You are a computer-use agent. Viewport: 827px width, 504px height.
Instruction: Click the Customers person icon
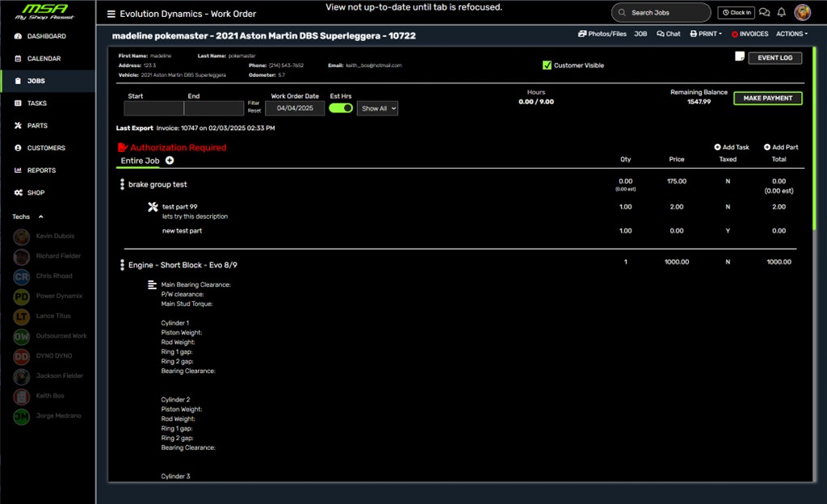tap(18, 148)
